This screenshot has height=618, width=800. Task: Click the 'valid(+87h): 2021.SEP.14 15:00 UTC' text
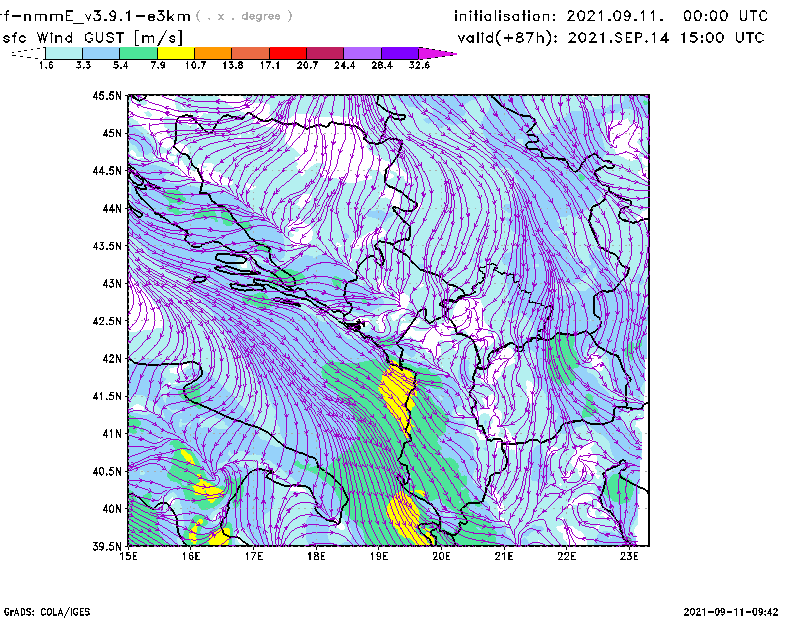coord(611,38)
